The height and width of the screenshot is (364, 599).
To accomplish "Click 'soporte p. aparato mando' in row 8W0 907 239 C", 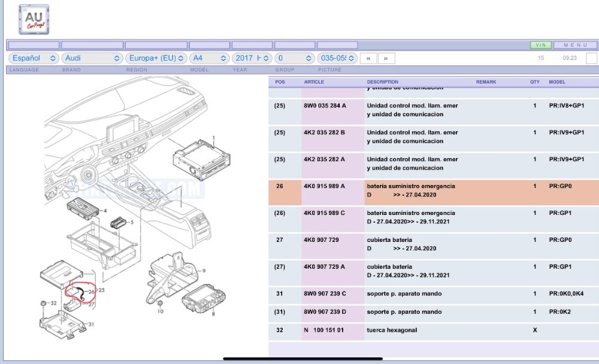I will click(404, 294).
